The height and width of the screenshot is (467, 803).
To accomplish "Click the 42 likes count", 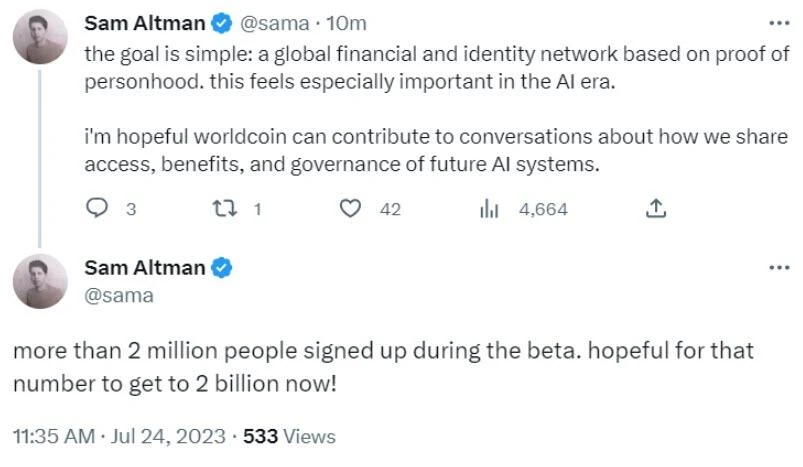I will (390, 209).
